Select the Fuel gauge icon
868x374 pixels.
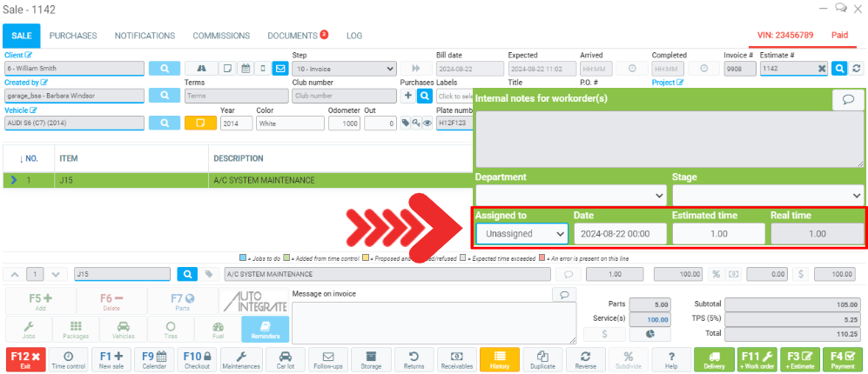click(x=219, y=329)
